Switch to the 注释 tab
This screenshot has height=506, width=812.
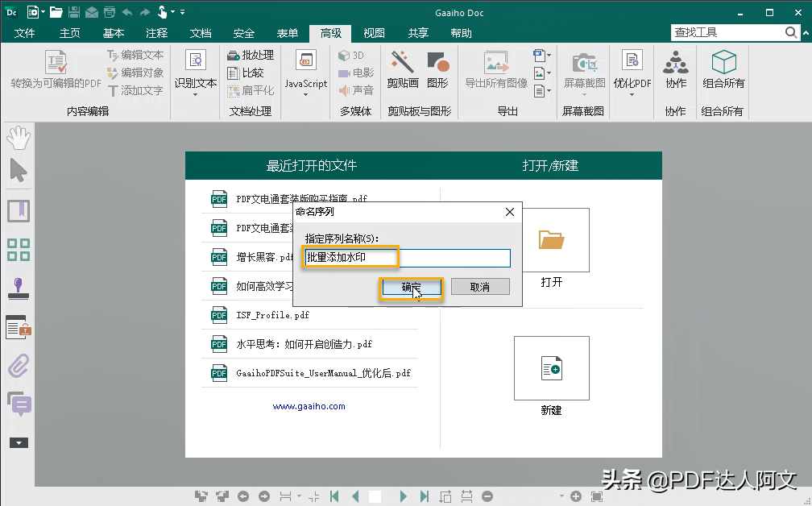point(156,33)
